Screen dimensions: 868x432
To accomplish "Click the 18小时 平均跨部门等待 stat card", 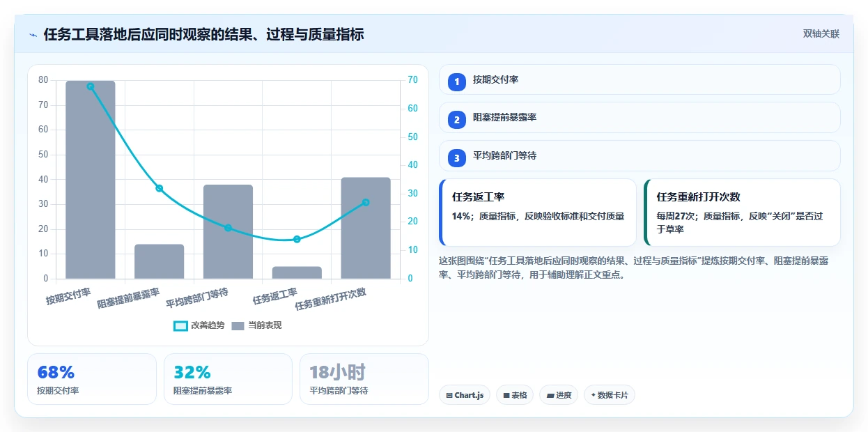I will 364,379.
